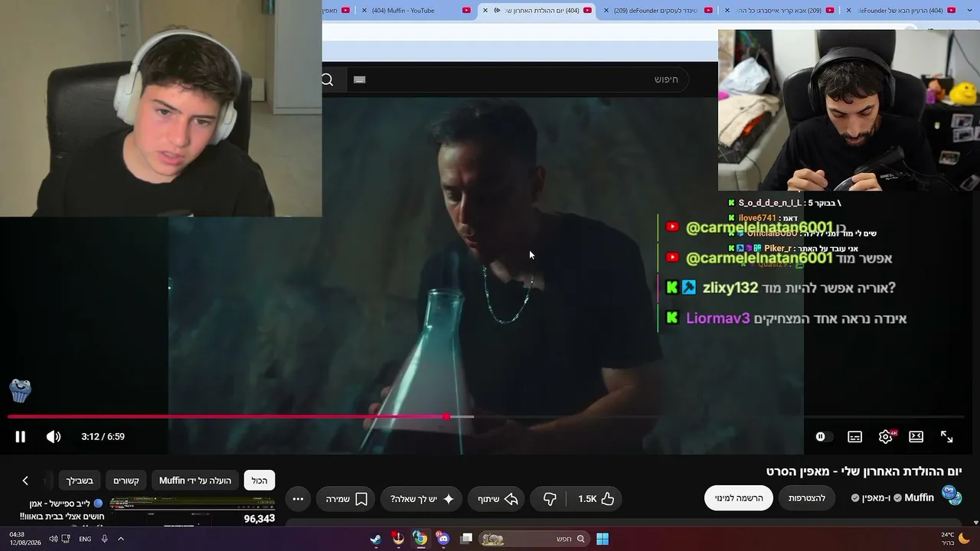
Task: Show hidden system tray icons
Action: coord(120,539)
